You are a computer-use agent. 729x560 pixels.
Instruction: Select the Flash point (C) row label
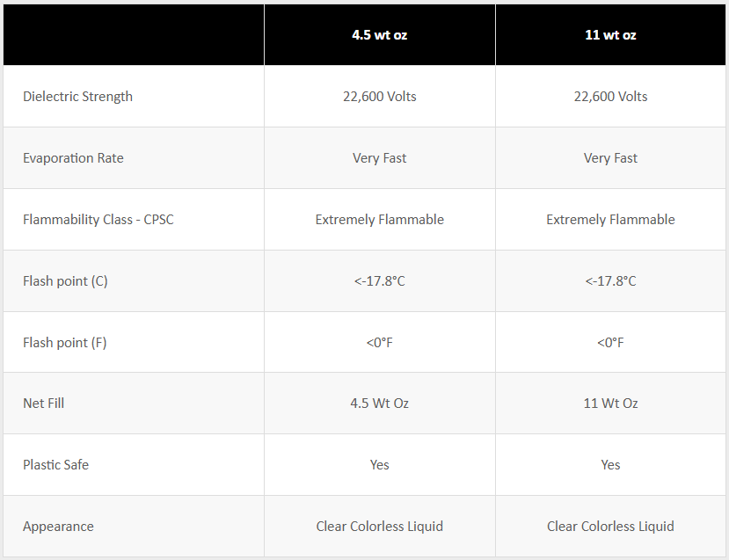pos(65,281)
